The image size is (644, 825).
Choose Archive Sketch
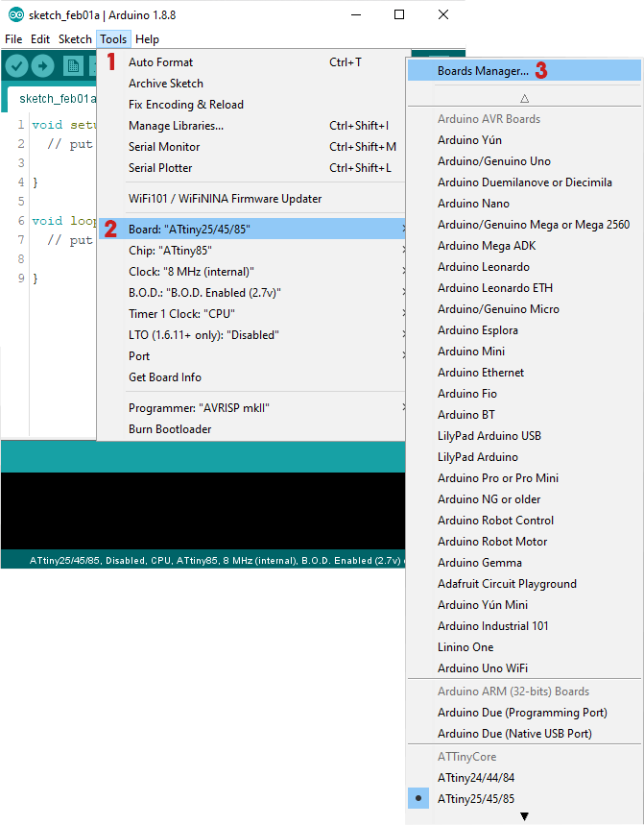coord(251,84)
